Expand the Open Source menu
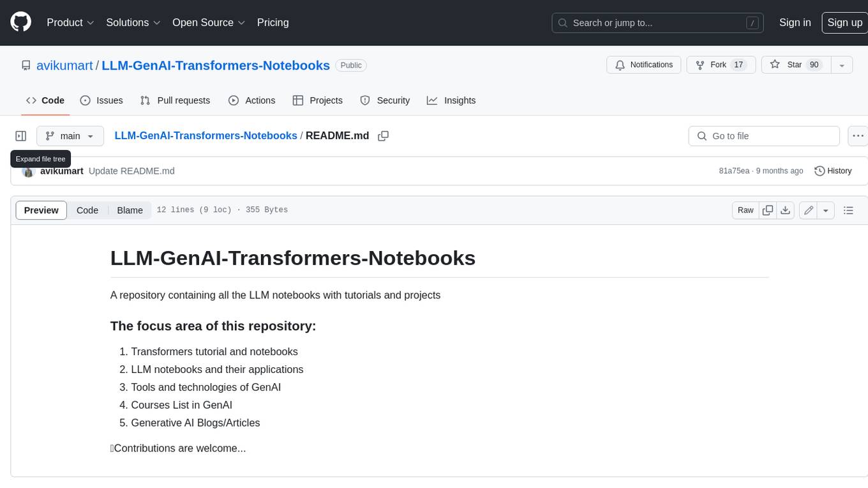This screenshot has height=488, width=868. coord(209,22)
